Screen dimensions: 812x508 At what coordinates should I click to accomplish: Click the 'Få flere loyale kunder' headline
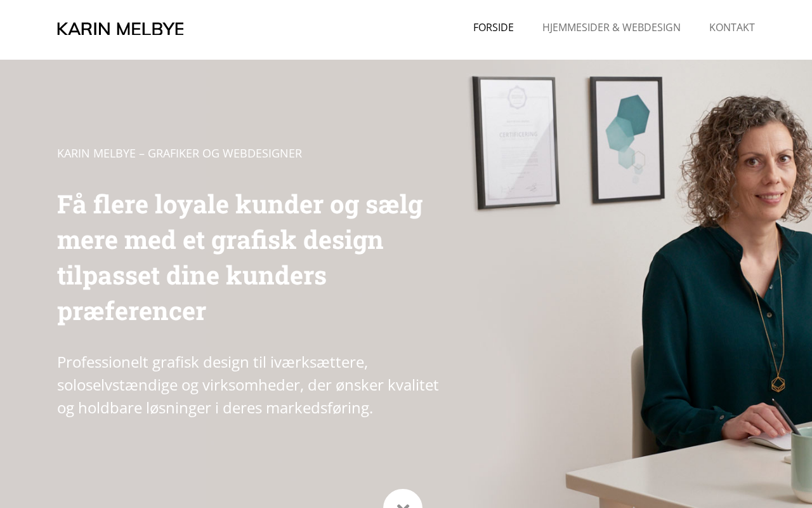pyautogui.click(x=240, y=257)
